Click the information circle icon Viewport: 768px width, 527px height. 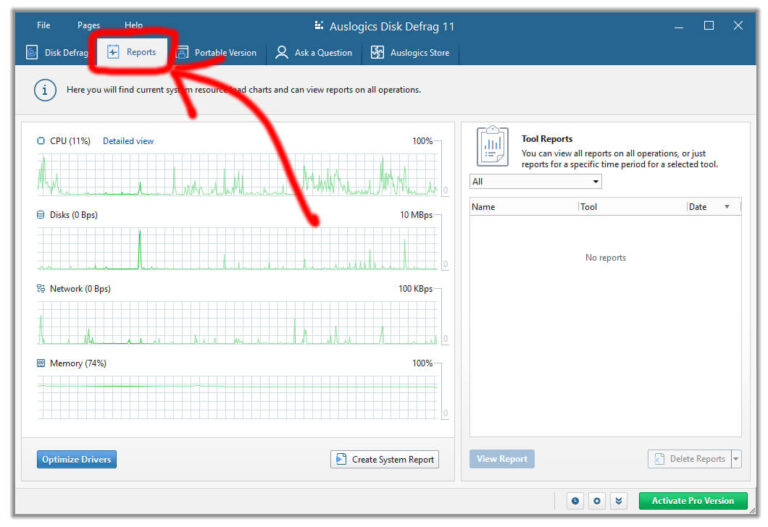point(45,91)
